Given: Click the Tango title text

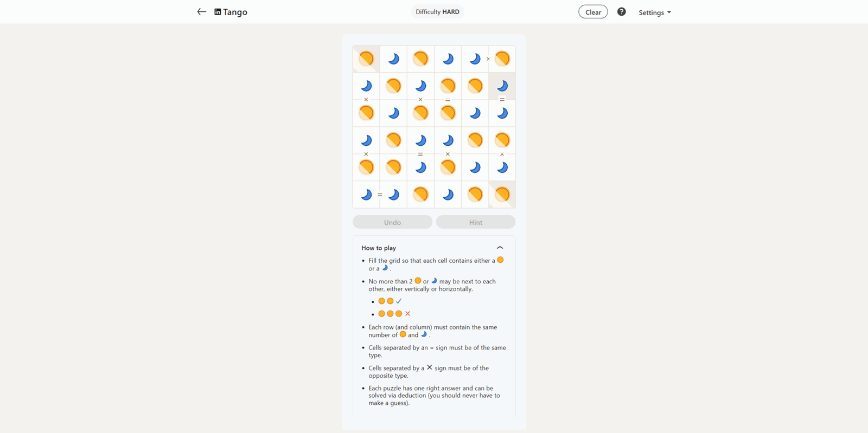Looking at the screenshot, I should (x=235, y=12).
